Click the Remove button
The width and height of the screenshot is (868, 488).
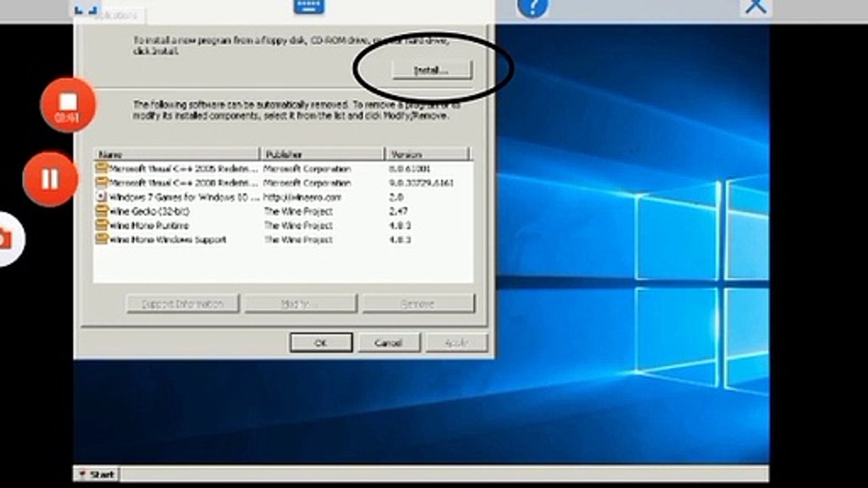[418, 304]
